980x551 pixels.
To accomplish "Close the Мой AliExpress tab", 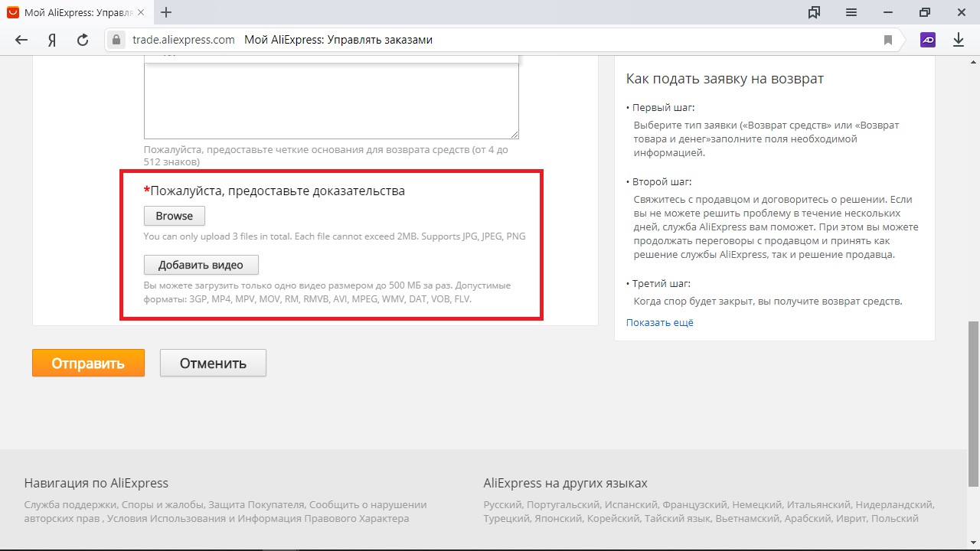I will 140,12.
